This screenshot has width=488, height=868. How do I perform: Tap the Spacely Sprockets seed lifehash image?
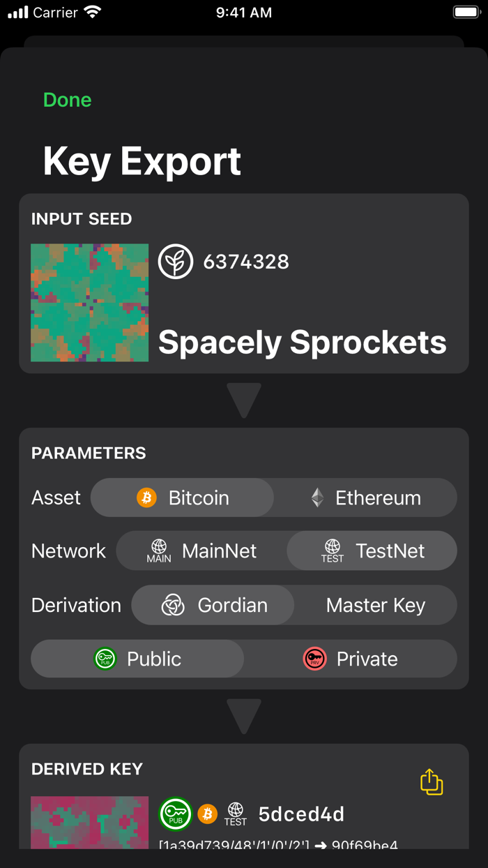pyautogui.click(x=89, y=302)
